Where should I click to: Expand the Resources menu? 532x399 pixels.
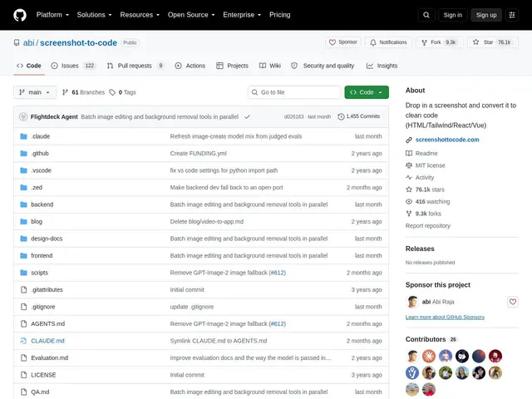(140, 15)
